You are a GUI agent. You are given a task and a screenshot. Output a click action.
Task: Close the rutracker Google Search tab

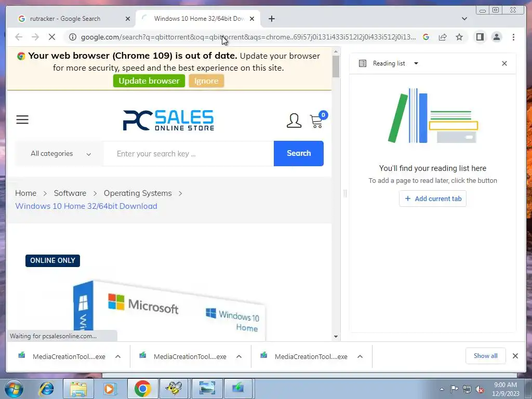coord(128,19)
